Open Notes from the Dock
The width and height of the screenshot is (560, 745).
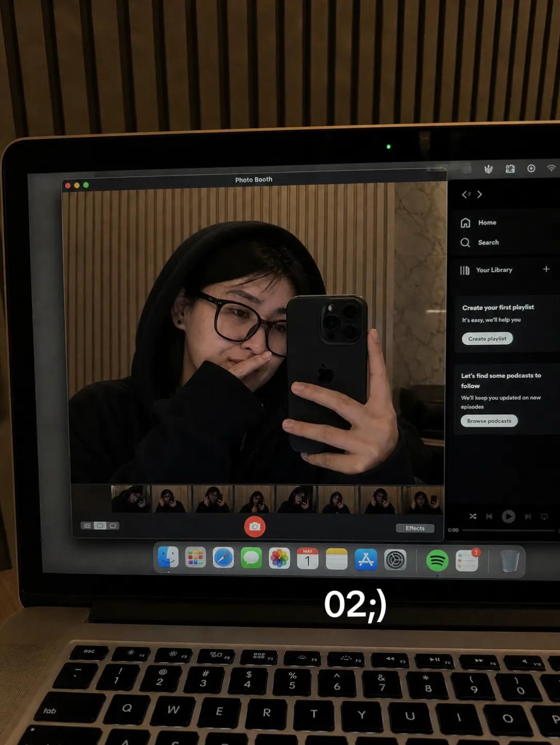[337, 559]
